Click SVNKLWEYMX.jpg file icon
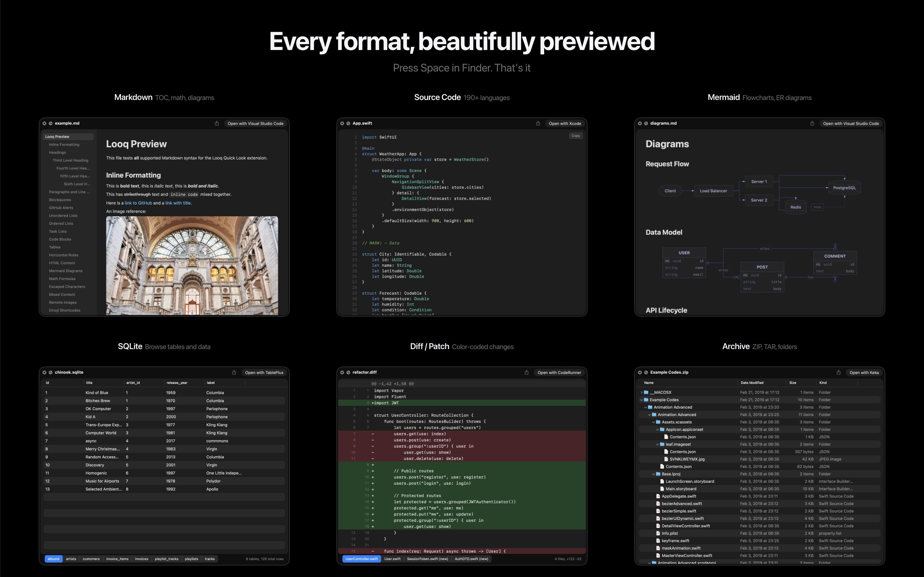The width and height of the screenshot is (924, 577). pos(666,459)
